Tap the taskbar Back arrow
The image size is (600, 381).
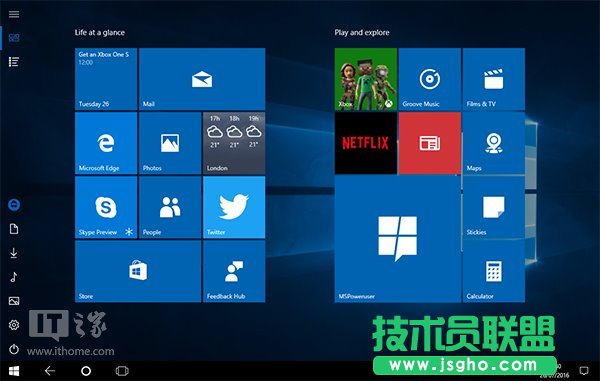pos(50,371)
